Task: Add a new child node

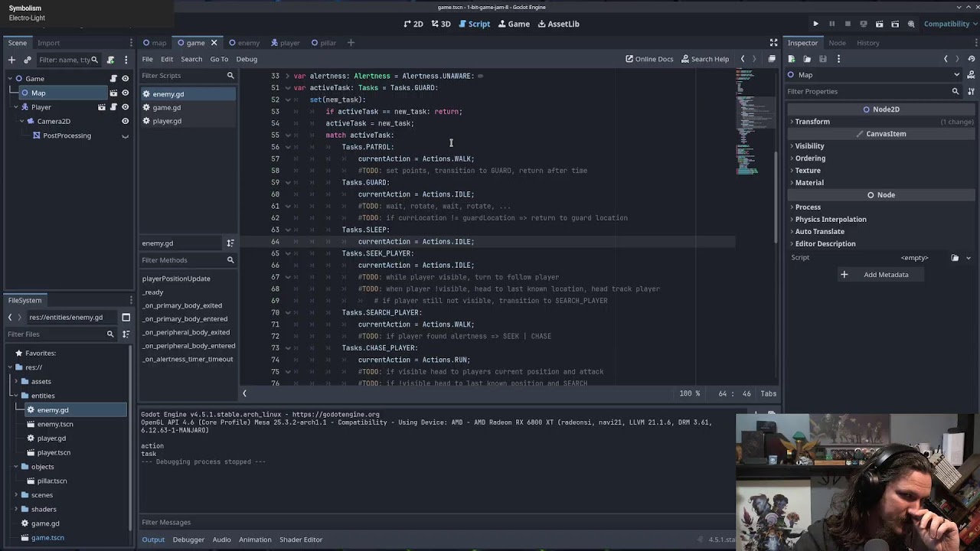Action: pyautogui.click(x=11, y=60)
